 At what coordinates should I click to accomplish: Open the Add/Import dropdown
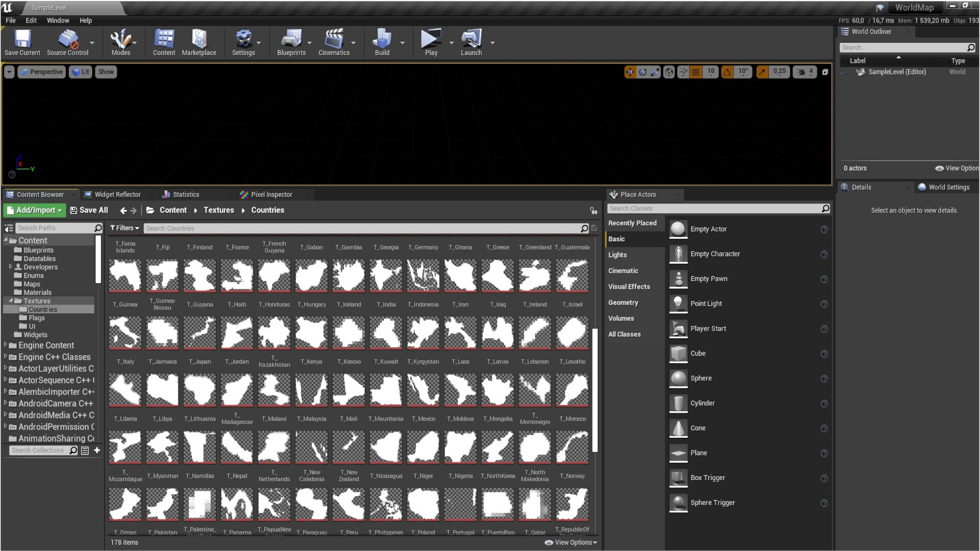coord(34,210)
